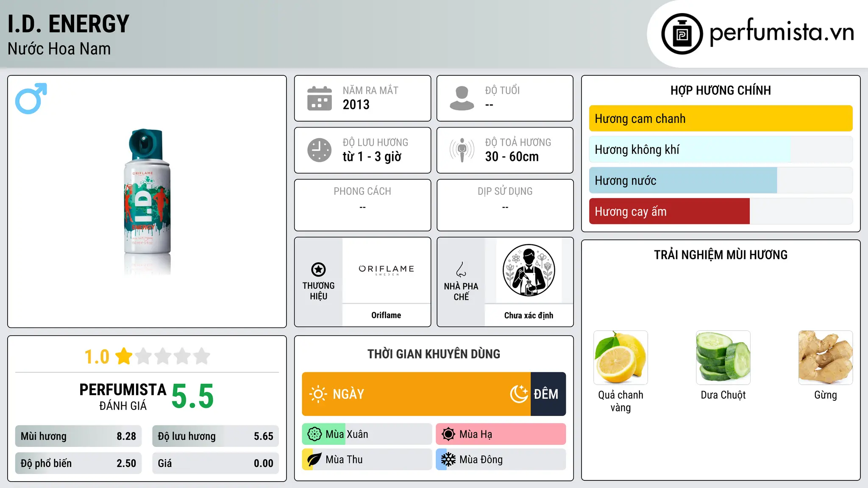This screenshot has width=868, height=488.
Task: Click the release year value 2013
Action: pyautogui.click(x=356, y=105)
